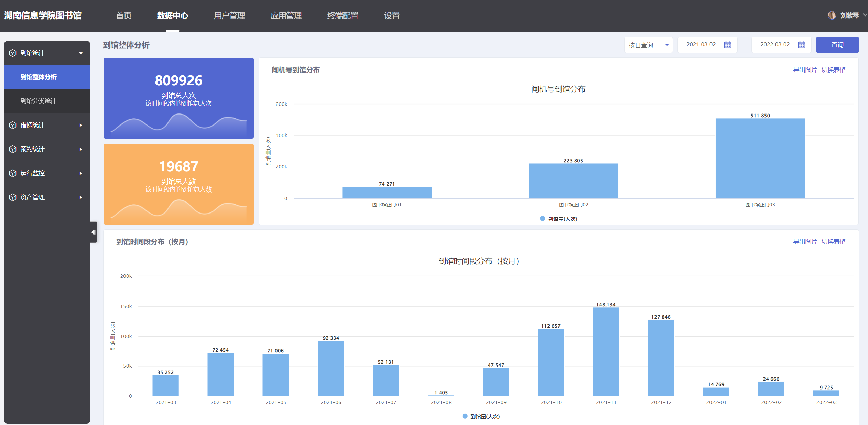Click the cube icon beside 资产管理
The height and width of the screenshot is (425, 868).
[x=13, y=197]
